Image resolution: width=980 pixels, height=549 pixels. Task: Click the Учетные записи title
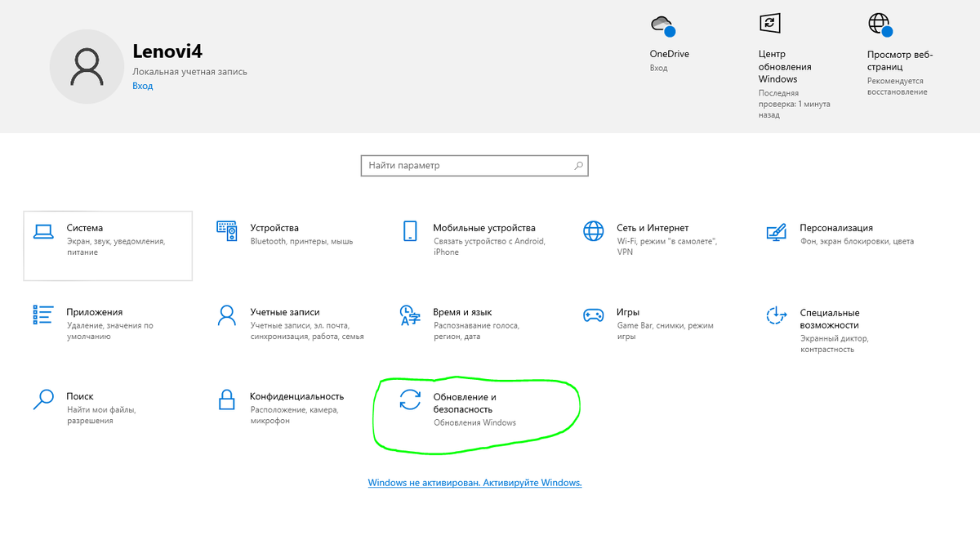285,312
